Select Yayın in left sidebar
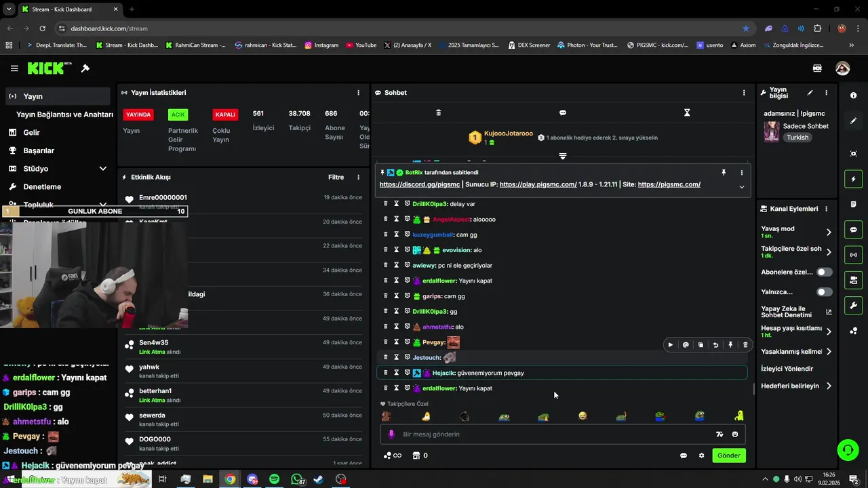868x488 pixels. pyautogui.click(x=57, y=96)
